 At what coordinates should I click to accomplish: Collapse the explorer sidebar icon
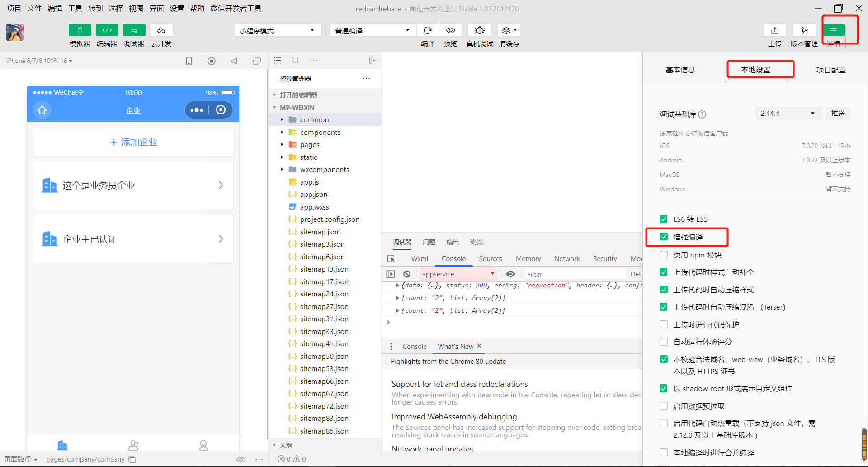[372, 60]
